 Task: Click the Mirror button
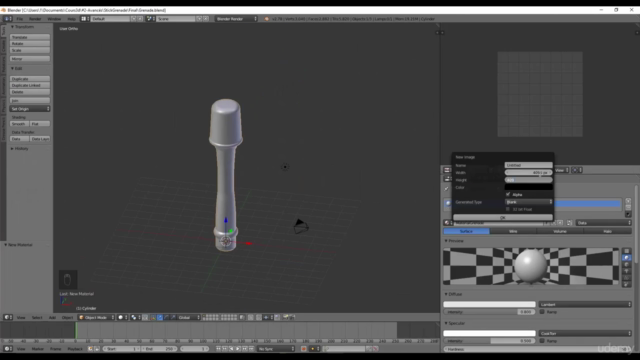pos(30,59)
